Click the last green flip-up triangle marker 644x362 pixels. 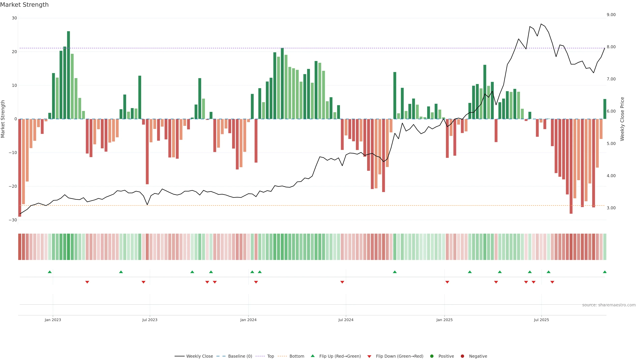pyautogui.click(x=604, y=272)
